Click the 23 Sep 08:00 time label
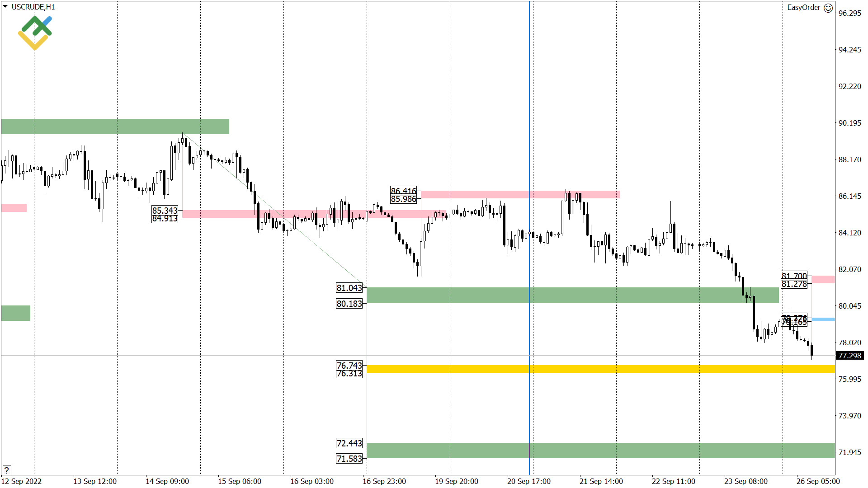 [x=746, y=481]
